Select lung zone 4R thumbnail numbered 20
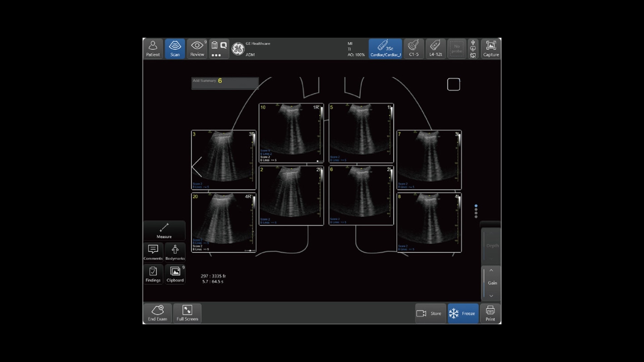Image resolution: width=644 pixels, height=362 pixels. tap(224, 223)
